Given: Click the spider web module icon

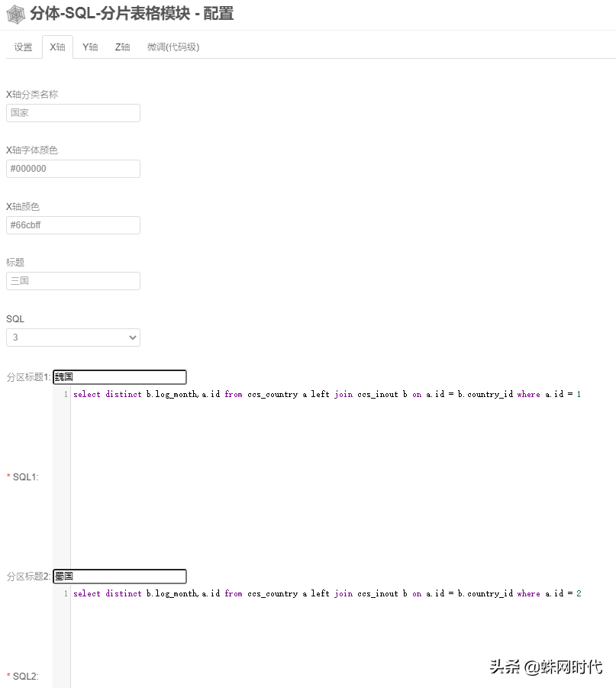Looking at the screenshot, I should [x=16, y=14].
